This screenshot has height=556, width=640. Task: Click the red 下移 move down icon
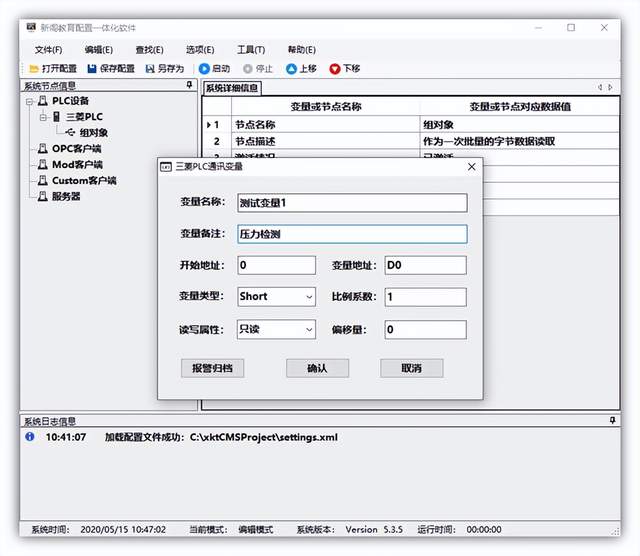tap(335, 69)
